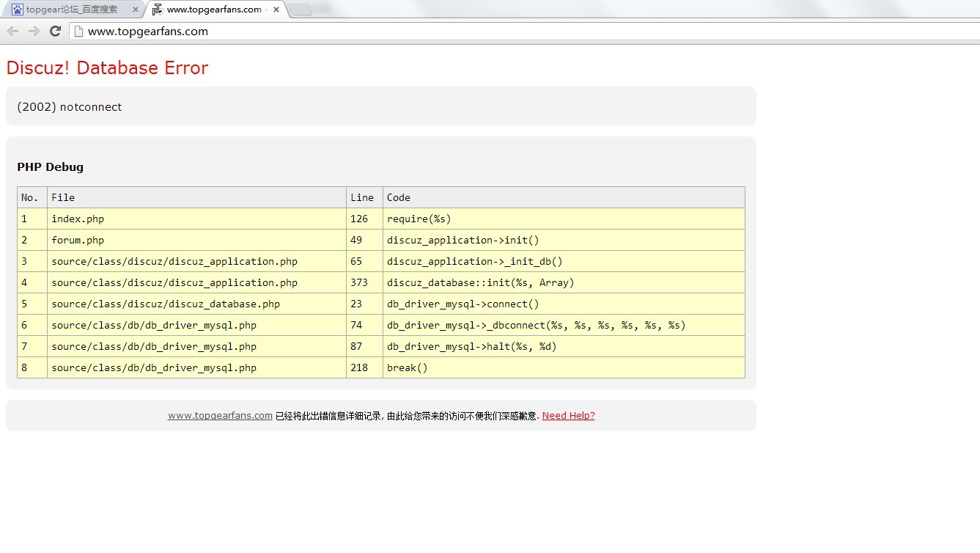980x553 pixels.
Task: Open the www.topgearfans.com footer link
Action: (x=220, y=416)
